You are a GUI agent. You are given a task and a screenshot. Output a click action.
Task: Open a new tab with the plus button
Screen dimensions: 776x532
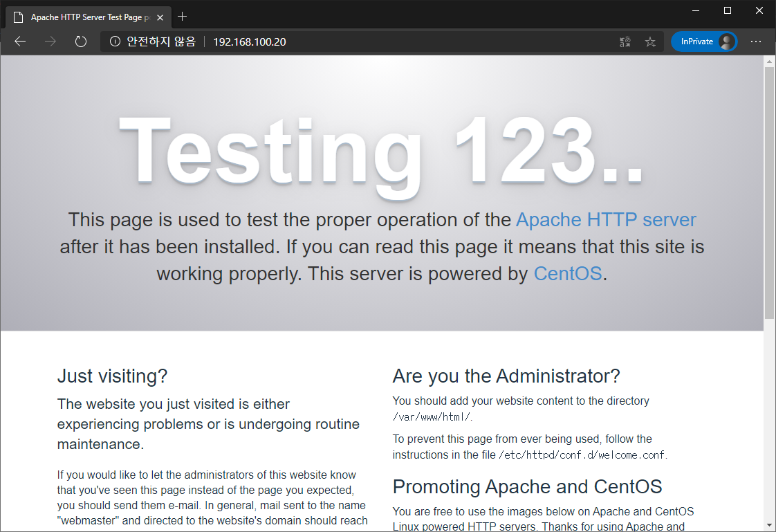(182, 17)
